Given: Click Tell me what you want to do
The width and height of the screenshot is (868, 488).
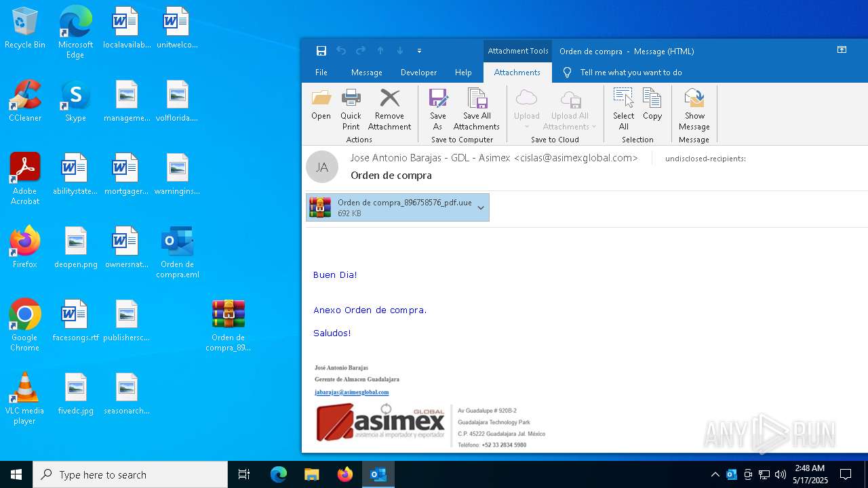Looking at the screenshot, I should click(x=631, y=73).
